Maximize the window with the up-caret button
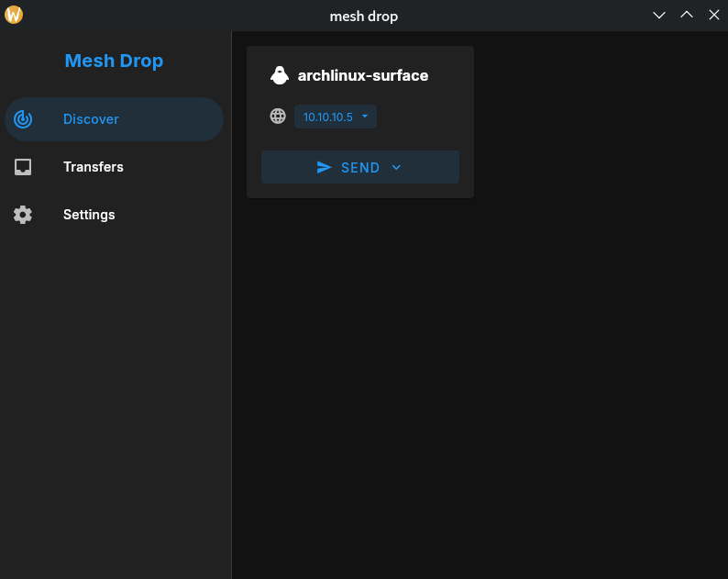Image resolution: width=728 pixels, height=579 pixels. click(686, 15)
